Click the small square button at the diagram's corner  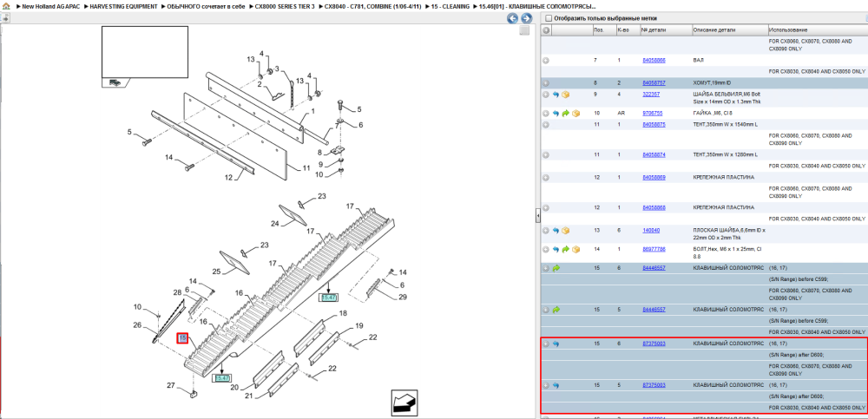click(523, 31)
